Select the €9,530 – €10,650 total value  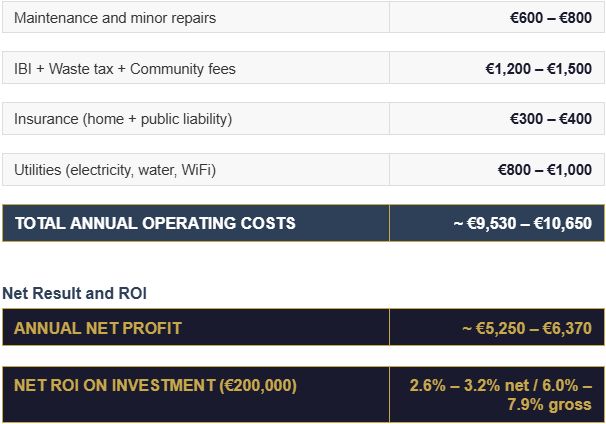(x=522, y=223)
